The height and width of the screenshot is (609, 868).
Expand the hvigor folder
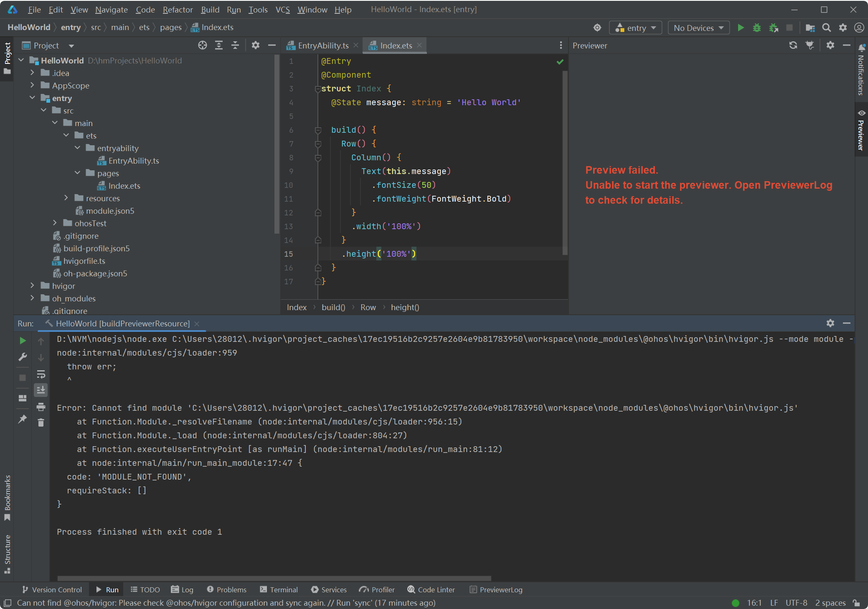coord(32,286)
